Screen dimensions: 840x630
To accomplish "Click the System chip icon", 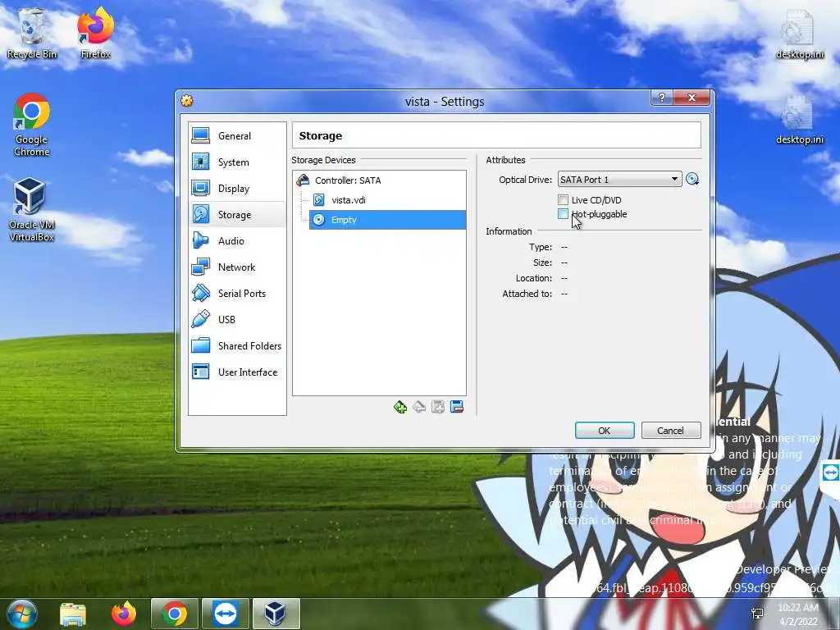I will click(201, 162).
